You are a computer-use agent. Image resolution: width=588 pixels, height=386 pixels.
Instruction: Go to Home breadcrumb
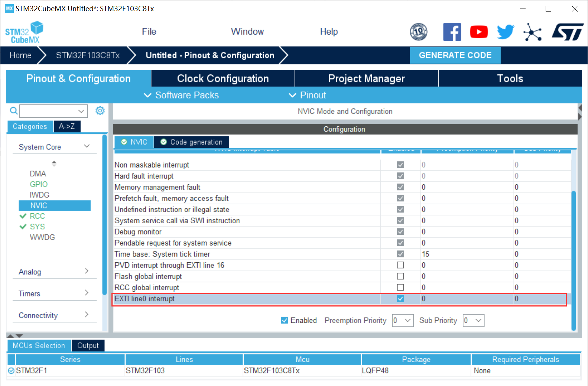pos(21,55)
